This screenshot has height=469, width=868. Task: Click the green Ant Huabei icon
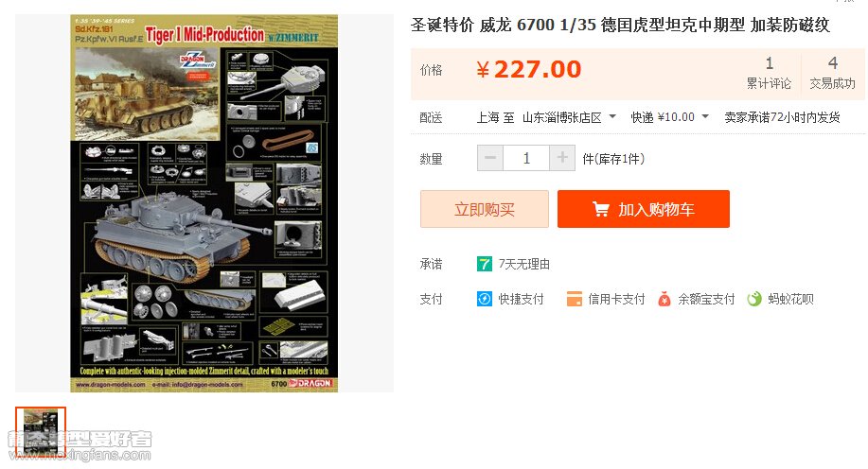[x=754, y=299]
